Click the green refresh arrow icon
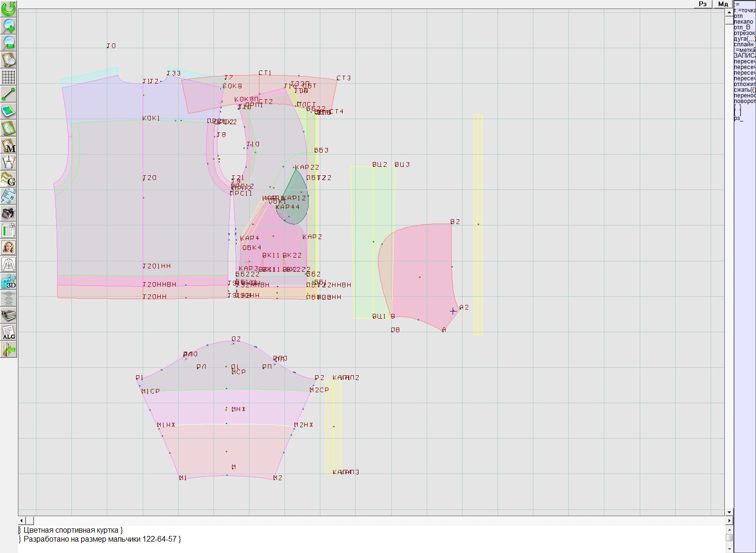The image size is (756, 553). [x=9, y=8]
